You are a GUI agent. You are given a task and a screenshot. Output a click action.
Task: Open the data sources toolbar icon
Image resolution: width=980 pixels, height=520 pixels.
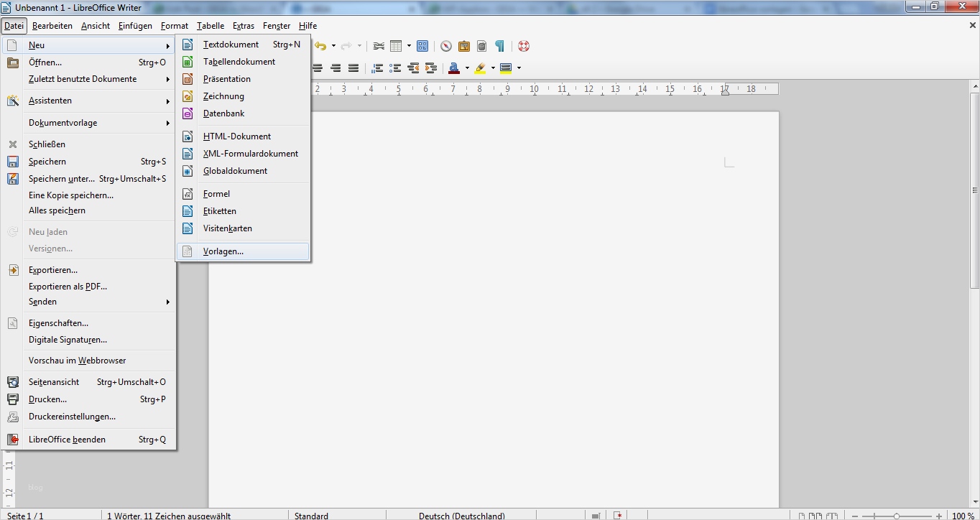coord(481,46)
